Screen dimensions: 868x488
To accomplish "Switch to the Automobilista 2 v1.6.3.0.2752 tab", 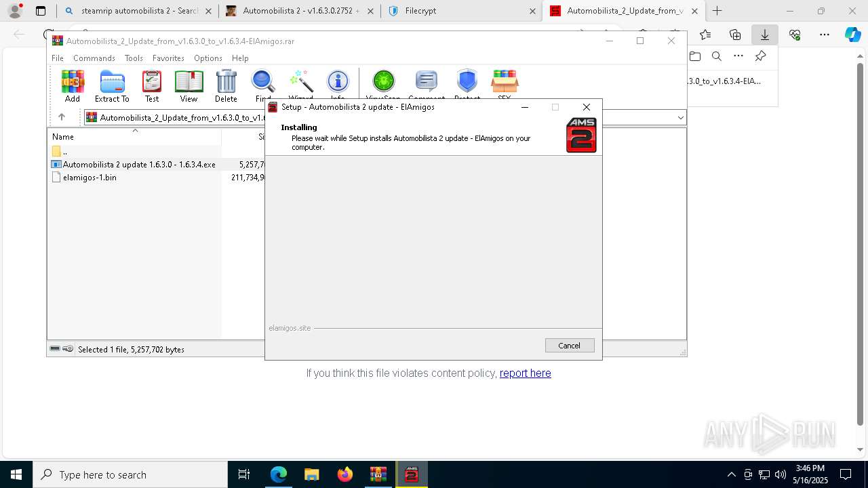I will pyautogui.click(x=299, y=11).
